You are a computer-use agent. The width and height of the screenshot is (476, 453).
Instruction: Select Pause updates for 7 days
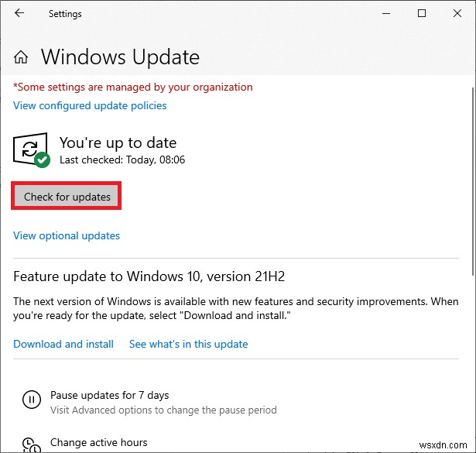(x=110, y=395)
